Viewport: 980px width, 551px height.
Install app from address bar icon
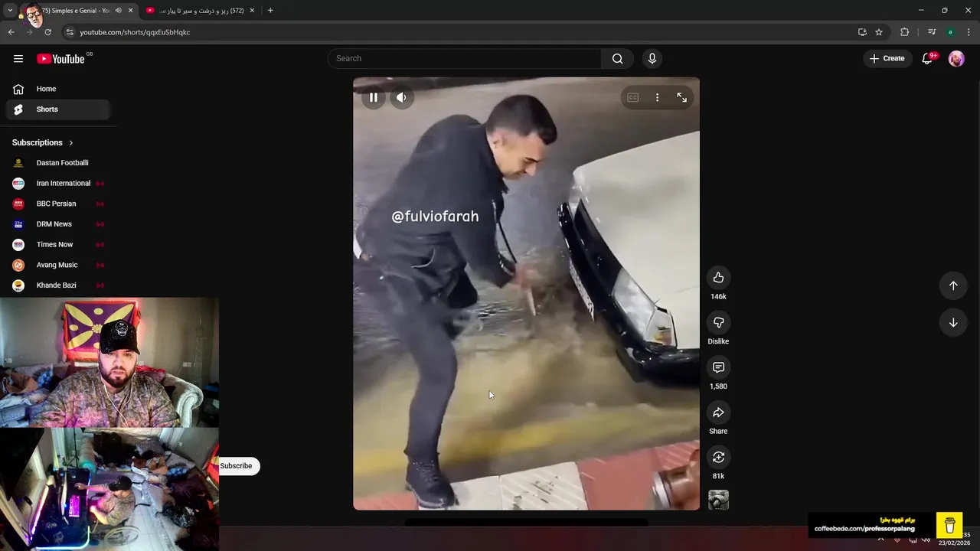pyautogui.click(x=862, y=32)
